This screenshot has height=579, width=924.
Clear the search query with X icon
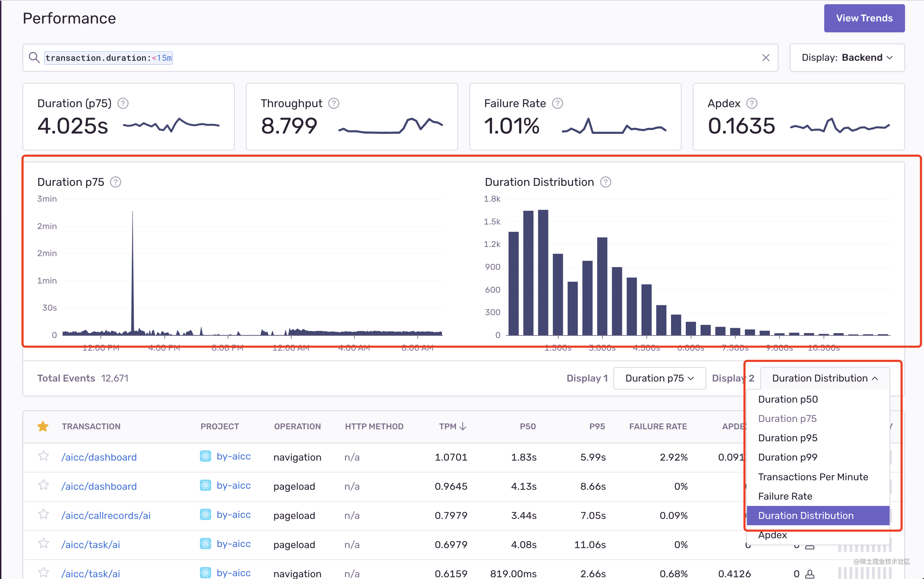click(x=766, y=58)
